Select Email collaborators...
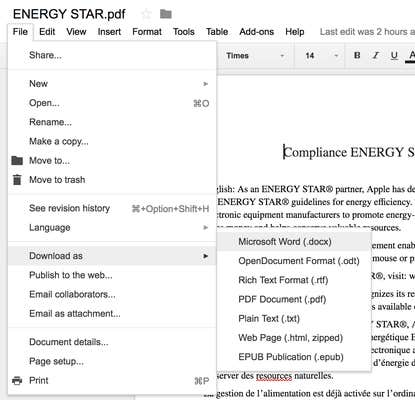This screenshot has width=415, height=400. tap(112, 295)
